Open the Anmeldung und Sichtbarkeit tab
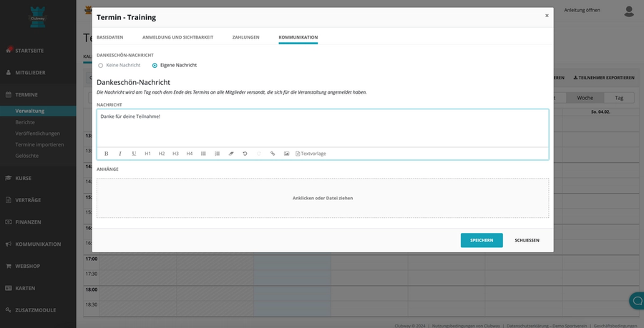Viewport: 644px width, 328px height. point(178,37)
